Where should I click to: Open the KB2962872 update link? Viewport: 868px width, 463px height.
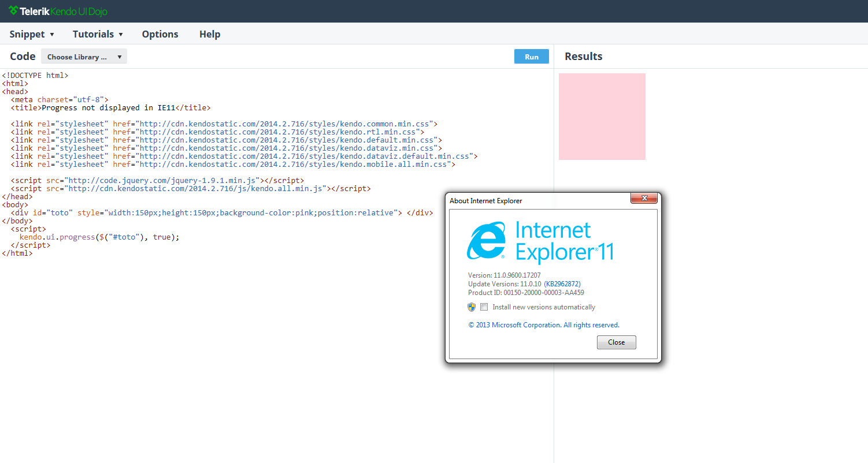point(562,284)
